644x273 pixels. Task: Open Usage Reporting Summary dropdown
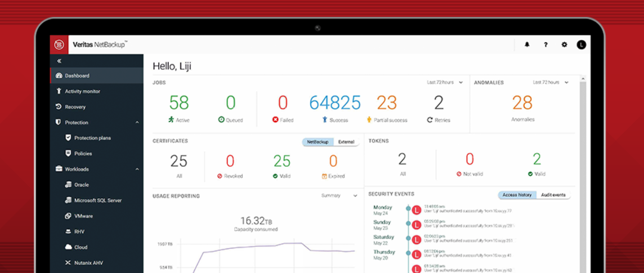pyautogui.click(x=339, y=196)
